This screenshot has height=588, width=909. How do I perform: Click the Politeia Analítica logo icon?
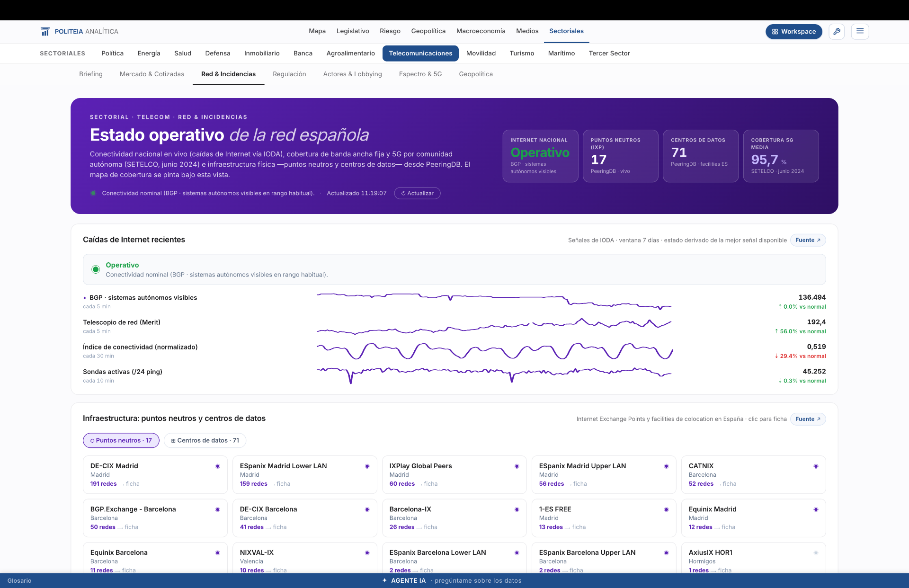pyautogui.click(x=45, y=32)
